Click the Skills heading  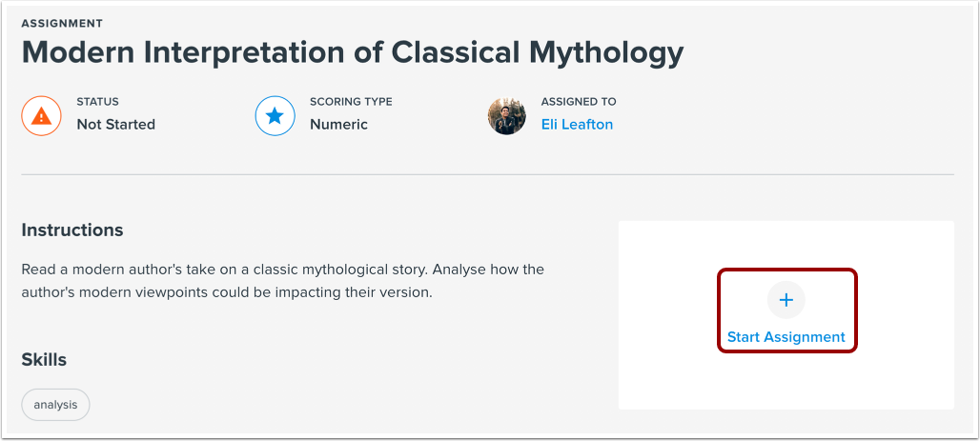(x=44, y=359)
